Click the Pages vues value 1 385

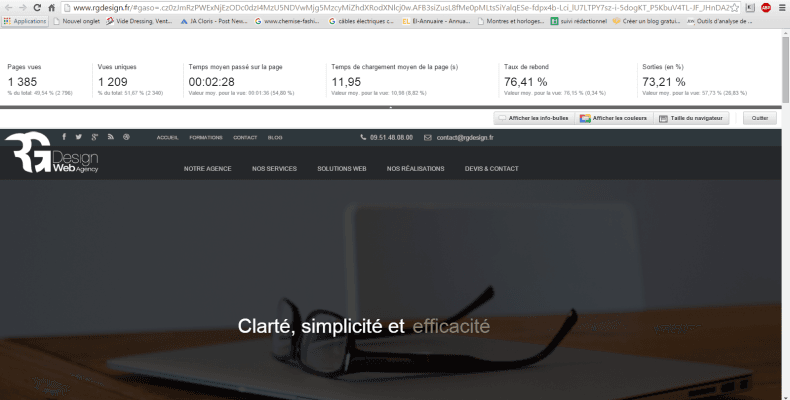click(x=22, y=82)
